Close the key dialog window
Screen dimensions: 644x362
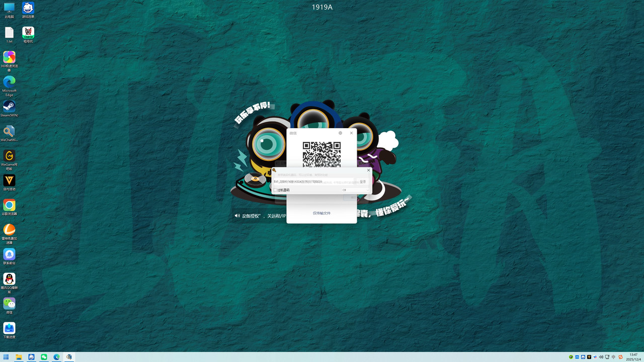pyautogui.click(x=368, y=170)
